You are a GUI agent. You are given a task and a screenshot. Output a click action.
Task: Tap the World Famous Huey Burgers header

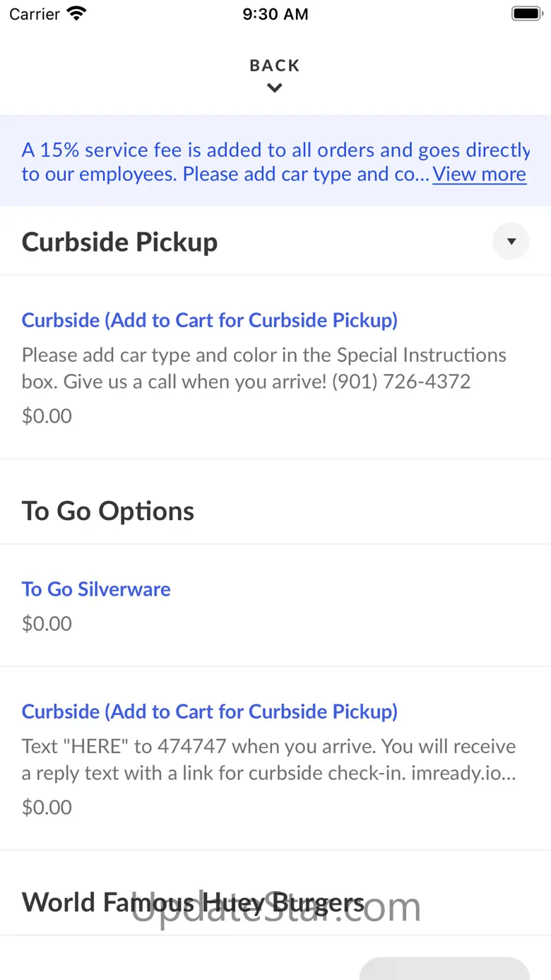tap(193, 902)
